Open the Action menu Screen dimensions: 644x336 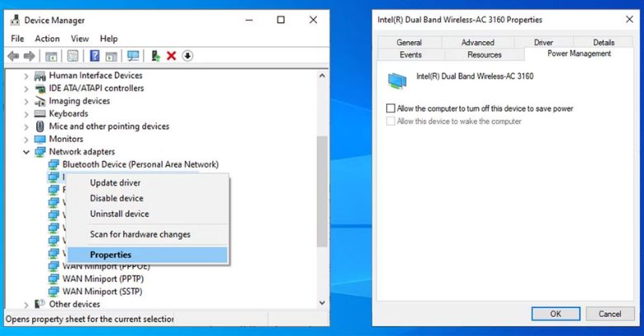click(47, 39)
